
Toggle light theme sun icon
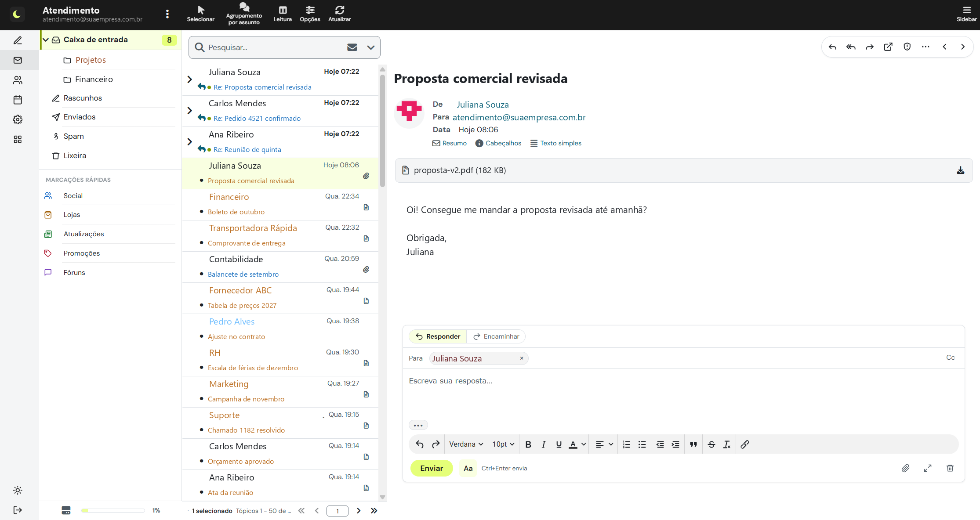tap(18, 490)
